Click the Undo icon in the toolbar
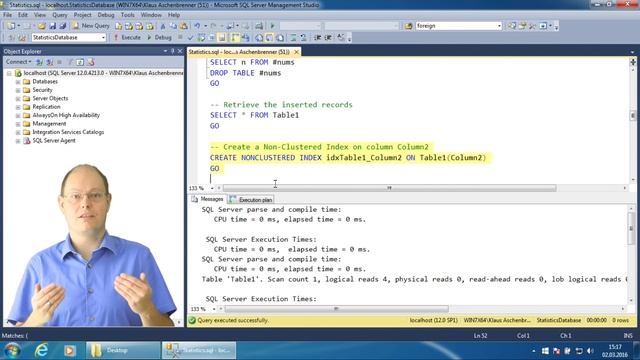 click(x=197, y=26)
